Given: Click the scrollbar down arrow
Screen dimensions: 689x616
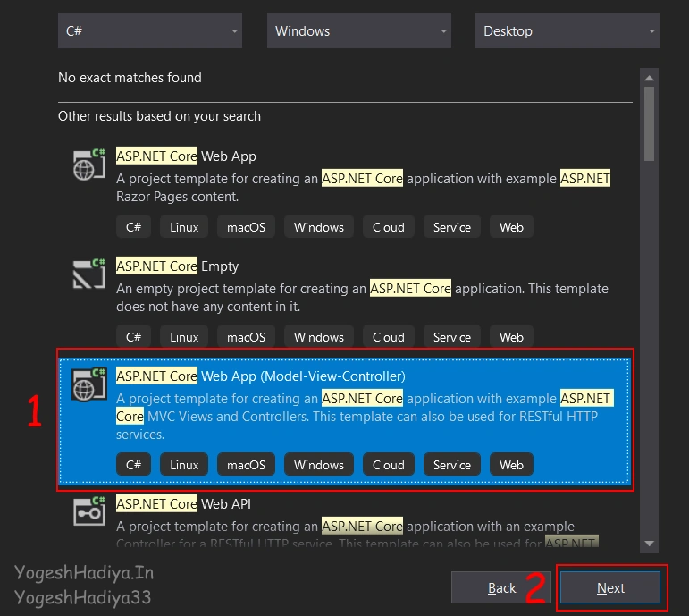Looking at the screenshot, I should 649,544.
